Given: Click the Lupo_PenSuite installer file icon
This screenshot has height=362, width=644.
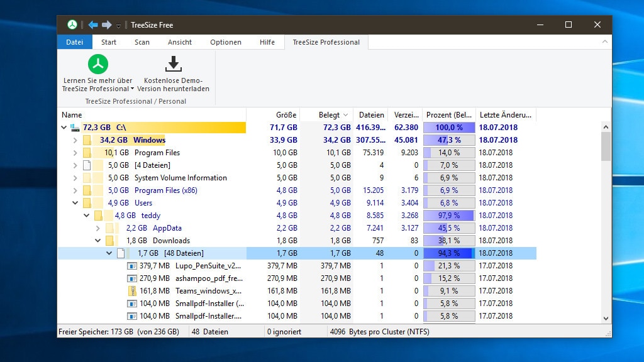Looking at the screenshot, I should tap(132, 266).
